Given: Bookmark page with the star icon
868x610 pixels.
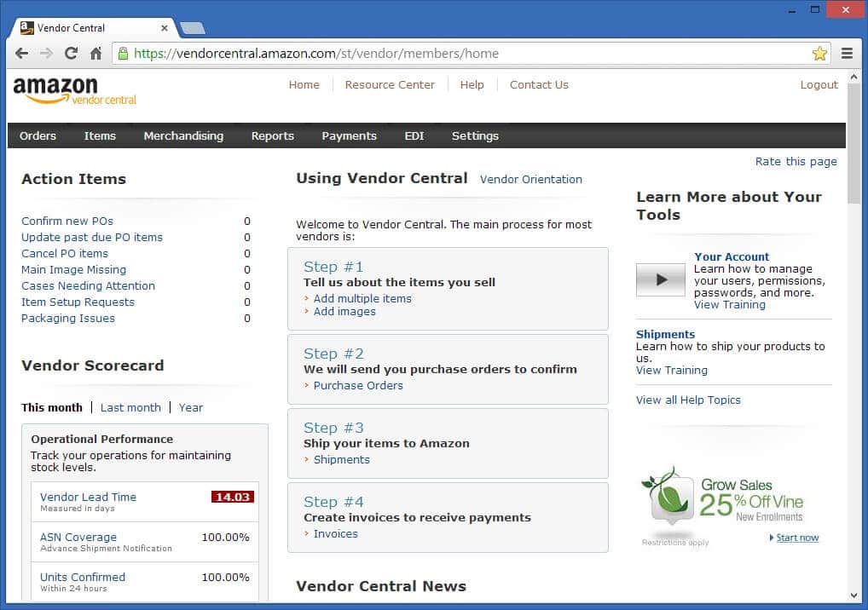Looking at the screenshot, I should 820,54.
